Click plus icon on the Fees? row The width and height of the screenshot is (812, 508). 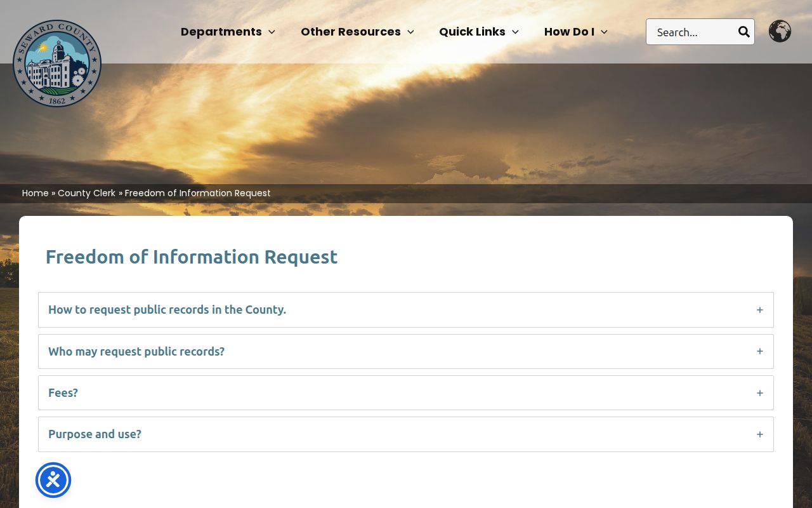coord(759,393)
